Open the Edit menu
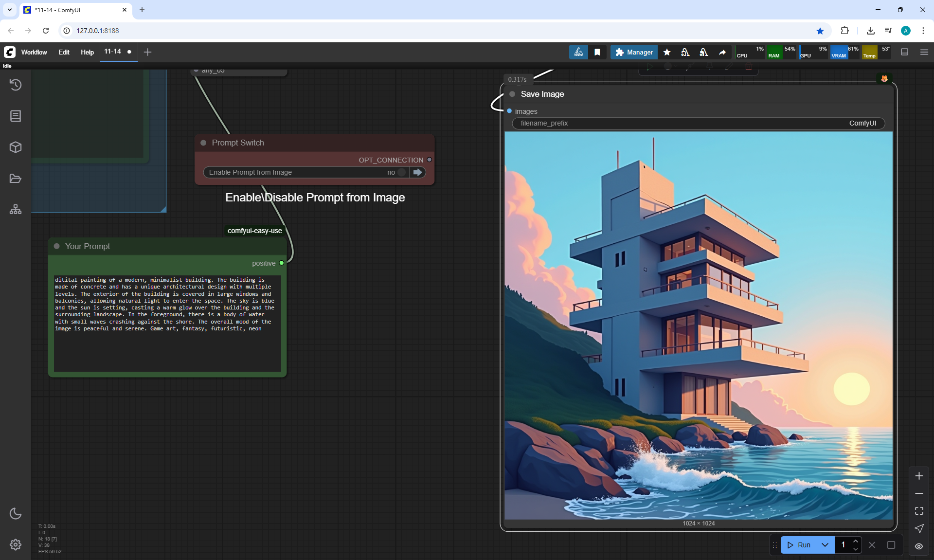Viewport: 934px width, 560px height. [64, 52]
